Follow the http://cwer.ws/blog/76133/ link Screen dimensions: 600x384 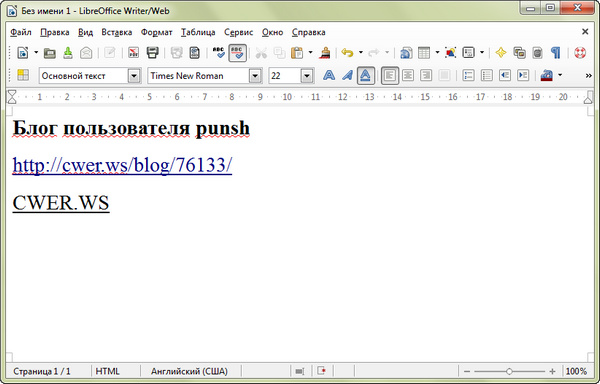(122, 165)
